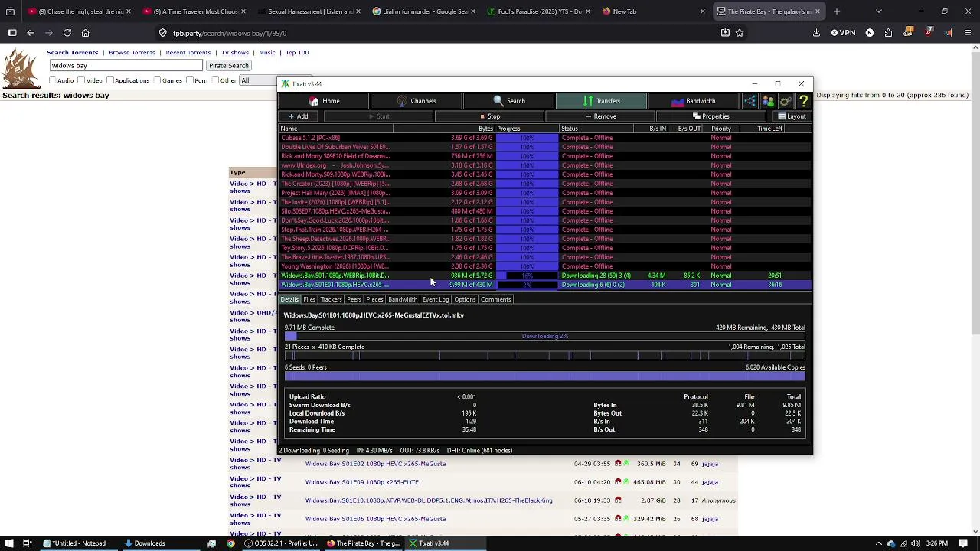Open OBS 32.2.1 from the taskbar
980x551 pixels.
coord(280,543)
